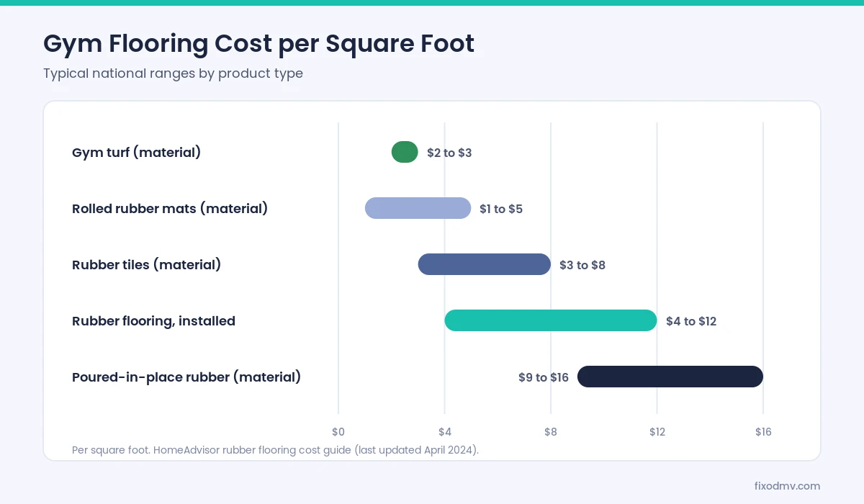
Task: Select the Rubber tiles (material) label
Action: point(146,265)
